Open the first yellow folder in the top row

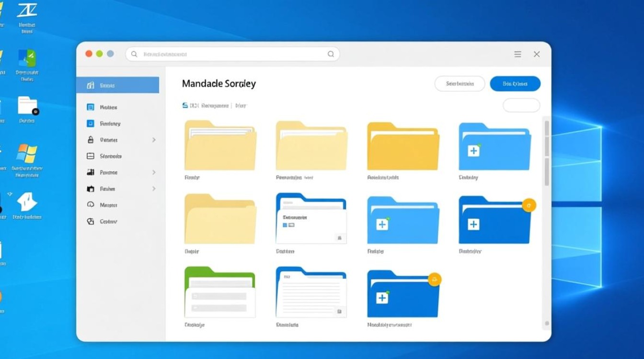220,146
